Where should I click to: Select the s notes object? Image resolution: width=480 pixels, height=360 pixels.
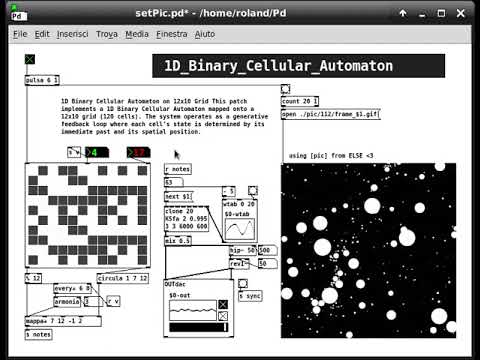(x=39, y=334)
